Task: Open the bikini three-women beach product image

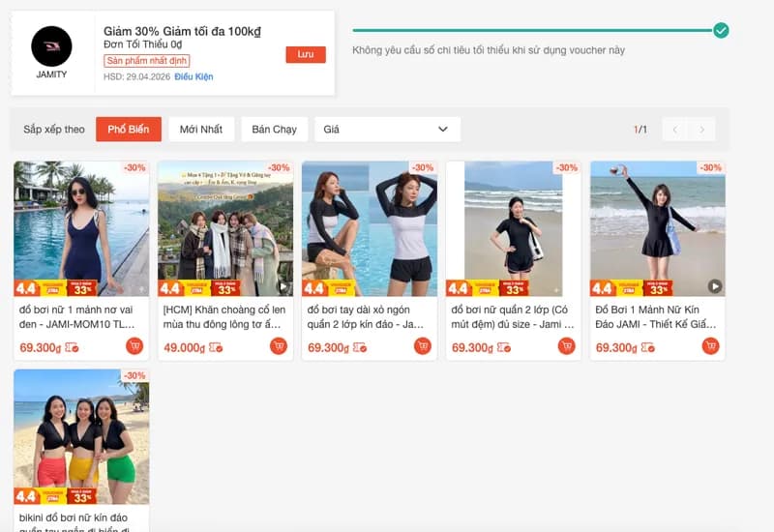Action: 81,435
